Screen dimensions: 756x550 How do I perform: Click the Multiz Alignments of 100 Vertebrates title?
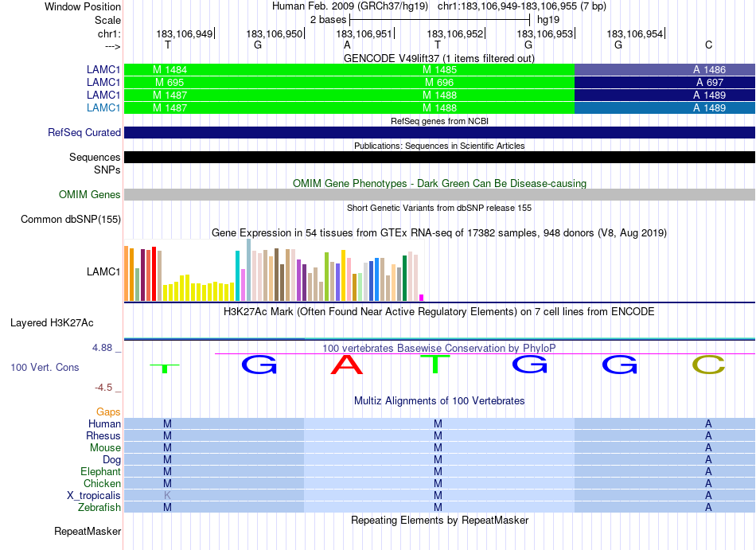click(x=439, y=400)
